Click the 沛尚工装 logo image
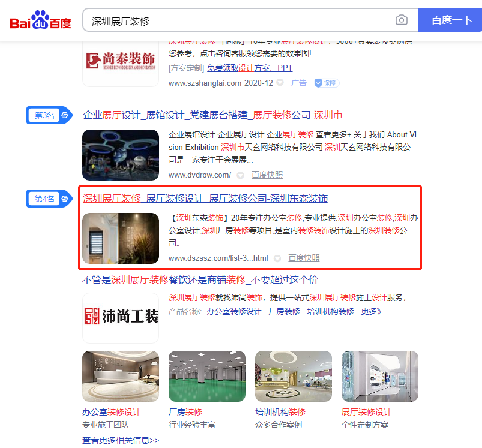 [x=121, y=318]
